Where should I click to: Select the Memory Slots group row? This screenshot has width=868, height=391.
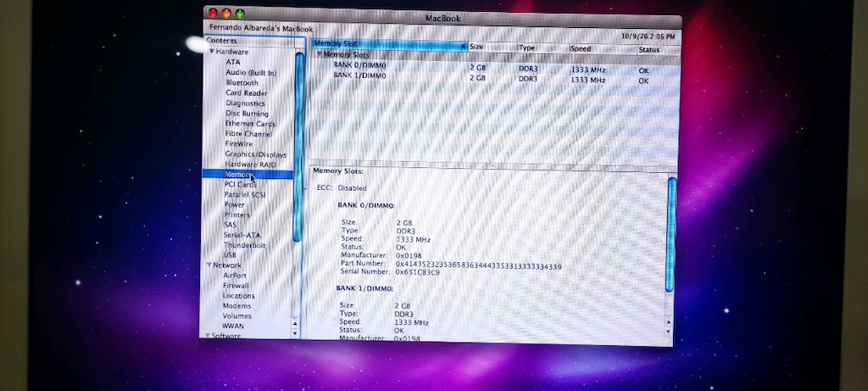coord(496,56)
